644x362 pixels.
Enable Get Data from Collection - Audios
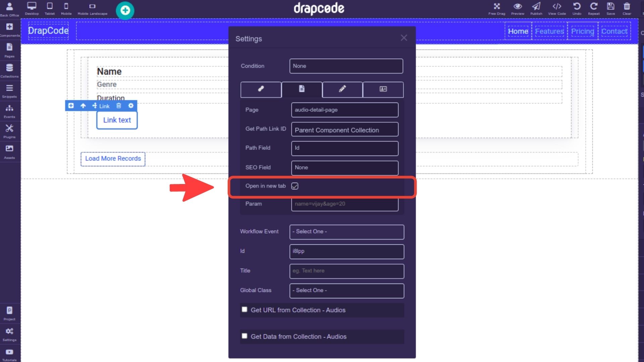[245, 336]
